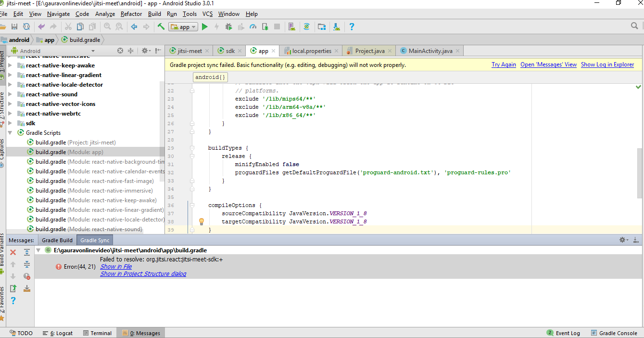Hide warnings in Gradle Sync output
The image size is (644, 338).
click(27, 276)
